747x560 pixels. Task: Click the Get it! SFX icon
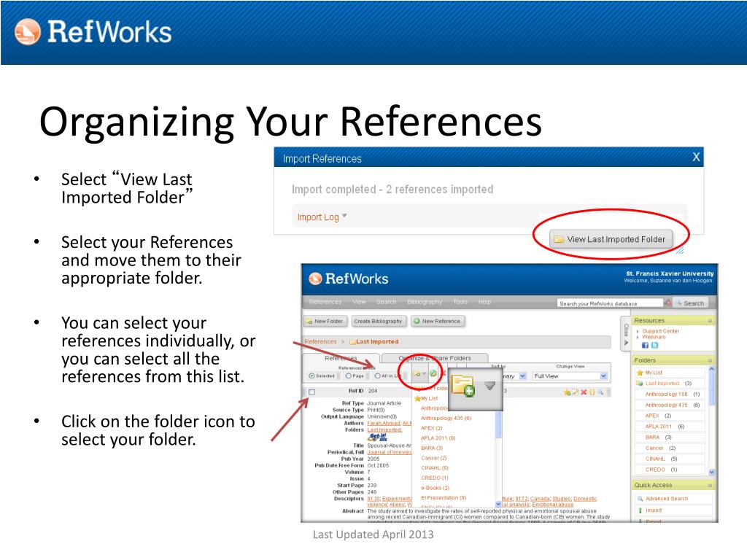pyautogui.click(x=379, y=437)
